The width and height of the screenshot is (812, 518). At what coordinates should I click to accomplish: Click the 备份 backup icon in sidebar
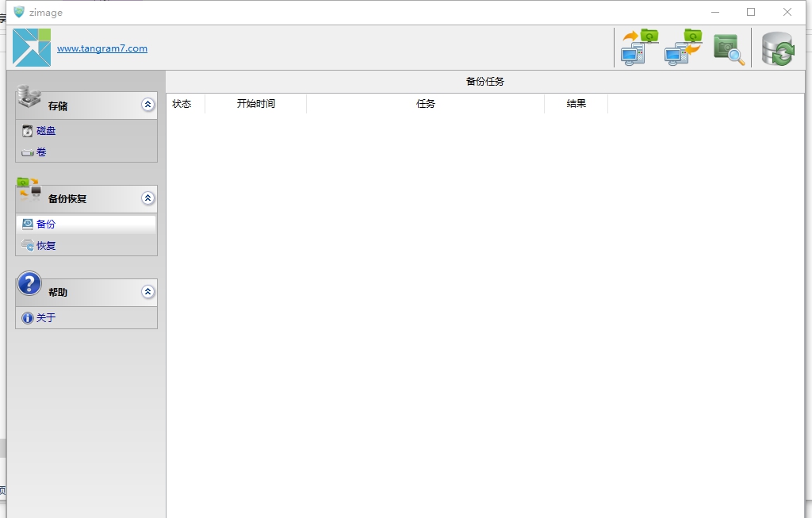(x=29, y=224)
